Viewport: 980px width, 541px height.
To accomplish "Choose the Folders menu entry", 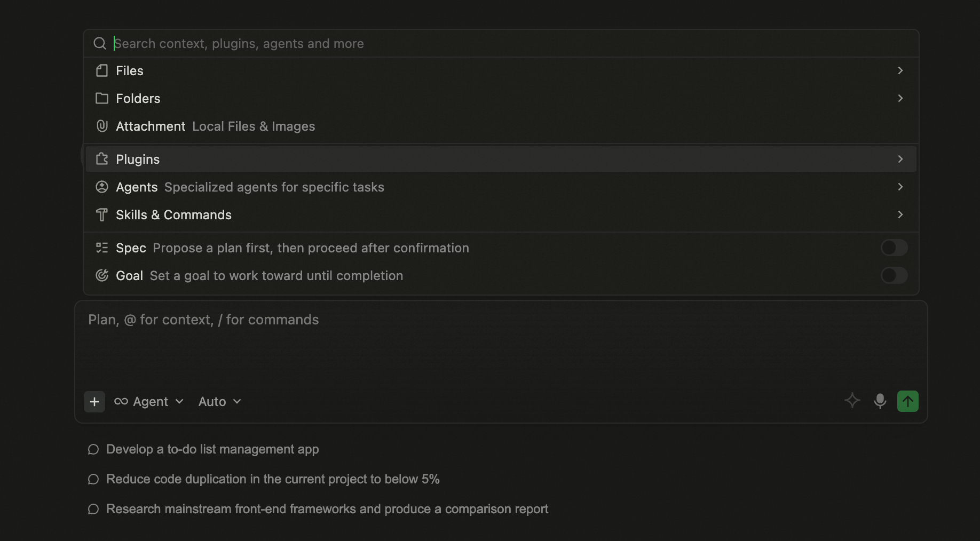I will click(501, 98).
